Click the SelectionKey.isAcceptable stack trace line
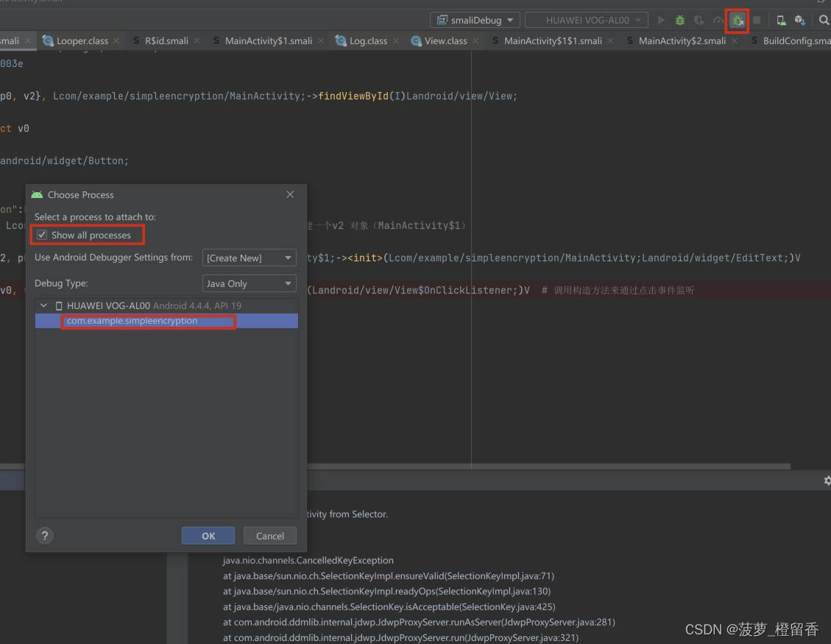This screenshot has height=644, width=831. click(x=389, y=607)
